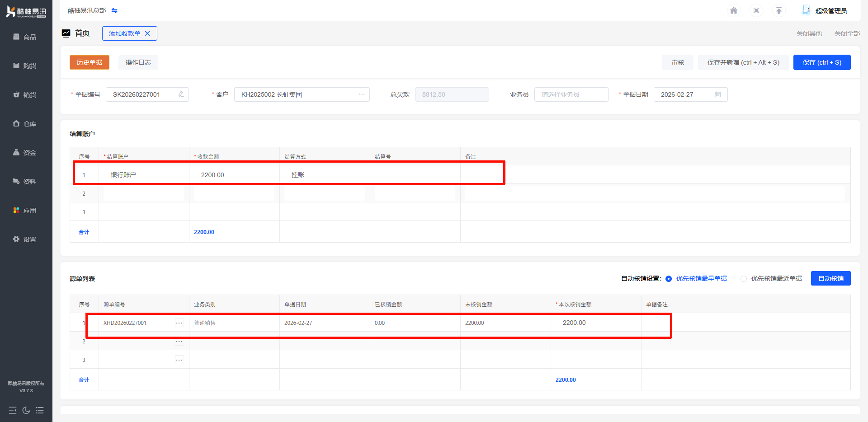
Task: Select 优先核销最近单据 radio option
Action: (744, 279)
